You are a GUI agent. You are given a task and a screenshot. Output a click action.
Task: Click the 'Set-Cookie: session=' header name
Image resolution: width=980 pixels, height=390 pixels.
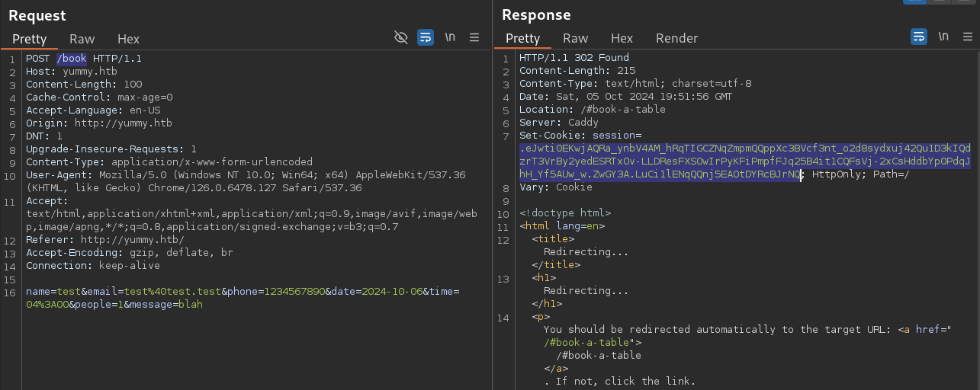click(x=580, y=136)
